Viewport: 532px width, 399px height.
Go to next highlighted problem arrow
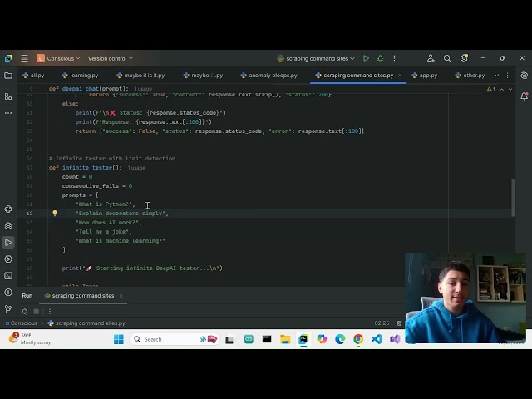pyautogui.click(x=510, y=89)
